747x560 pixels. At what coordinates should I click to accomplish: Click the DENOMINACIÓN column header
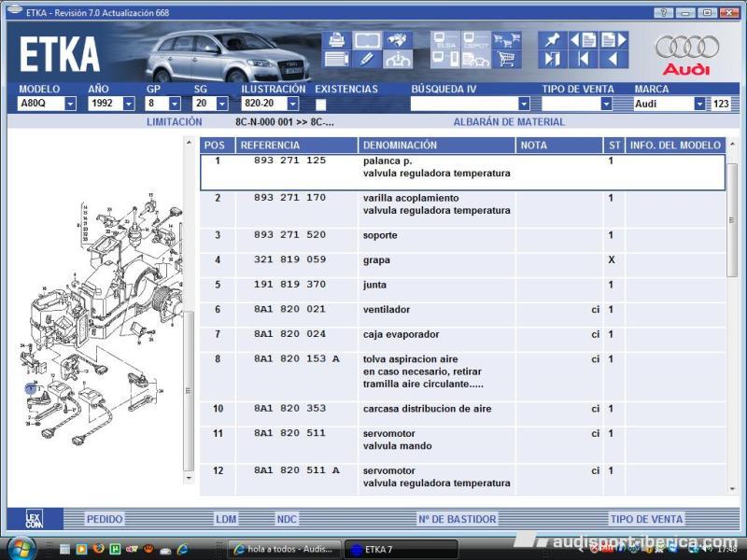click(x=437, y=146)
